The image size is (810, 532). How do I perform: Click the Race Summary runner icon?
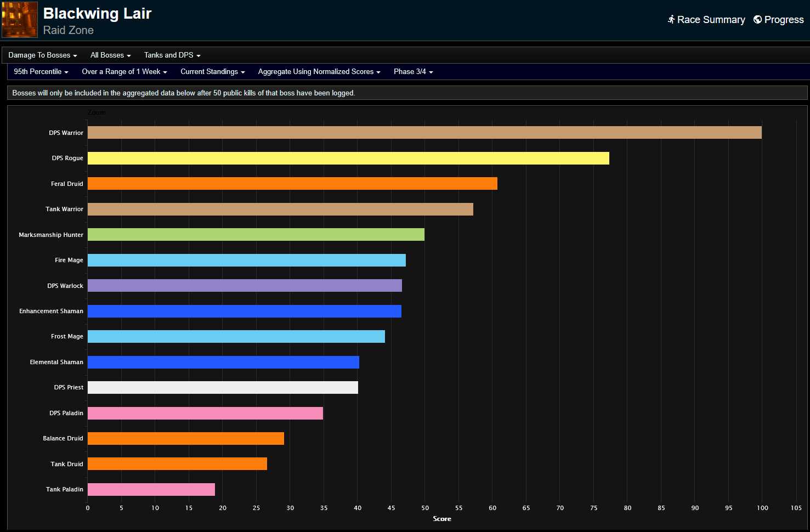pos(671,20)
